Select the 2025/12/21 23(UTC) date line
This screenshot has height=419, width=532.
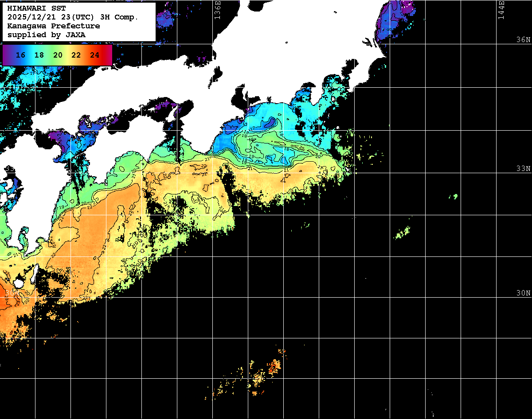tap(73, 17)
